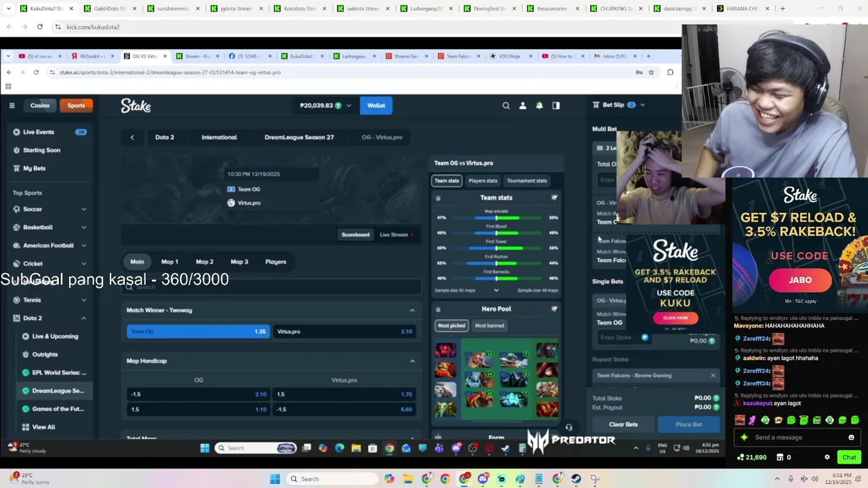Open DreamLeague Season sidebar entry

[54, 391]
